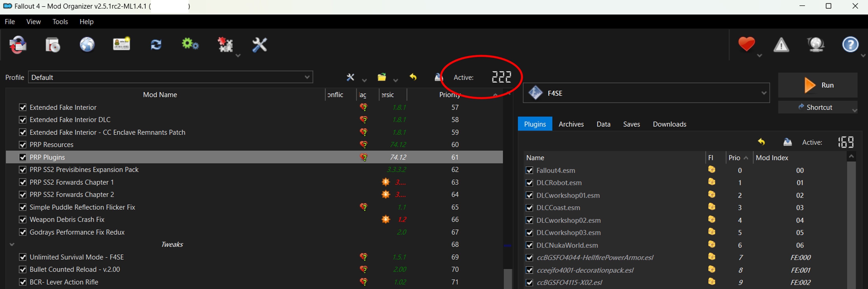Open Settings wrench and screwdriver icon
Viewport: 868px width, 289px height.
(x=259, y=44)
